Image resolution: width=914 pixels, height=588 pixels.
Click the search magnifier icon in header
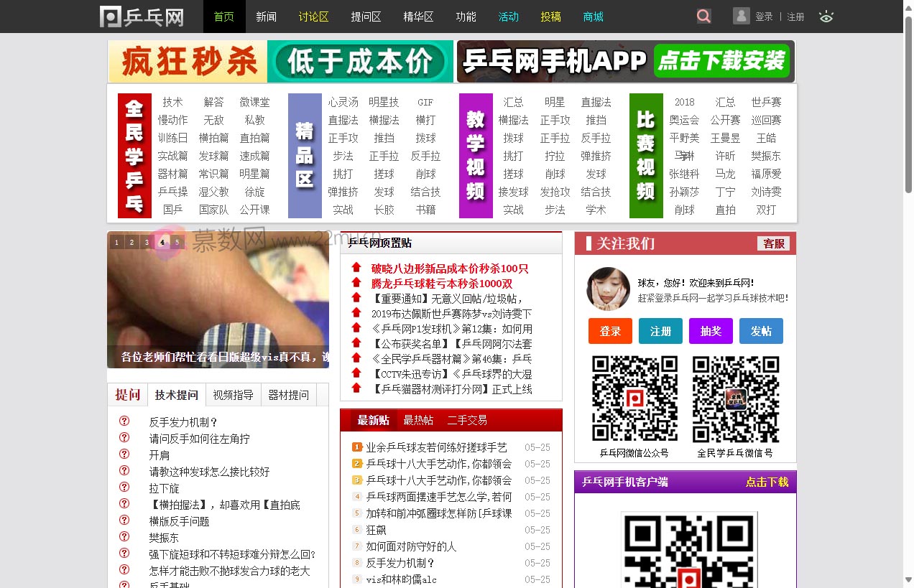703,16
